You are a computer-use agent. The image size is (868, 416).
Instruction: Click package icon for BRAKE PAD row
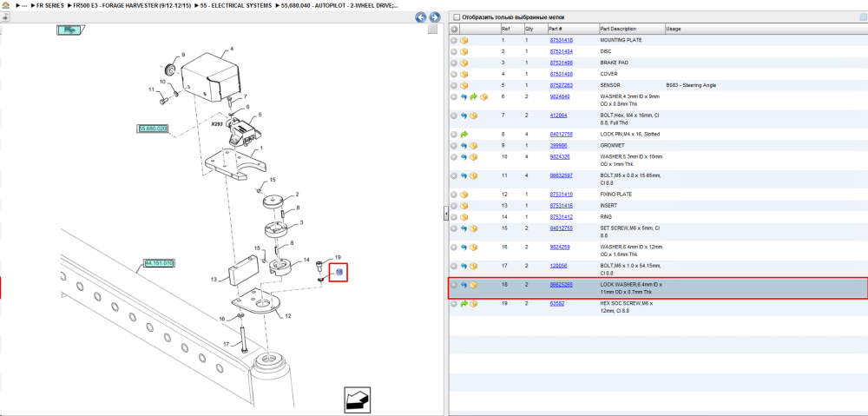(x=464, y=63)
